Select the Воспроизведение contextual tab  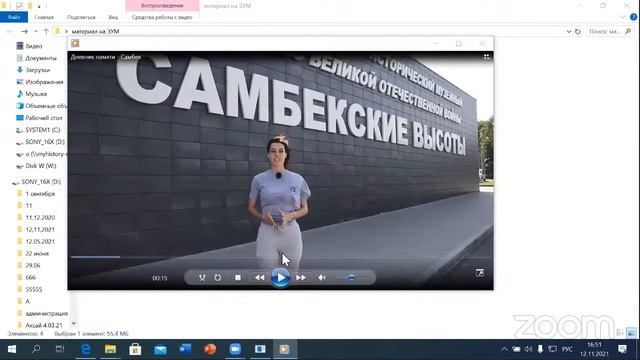[162, 6]
